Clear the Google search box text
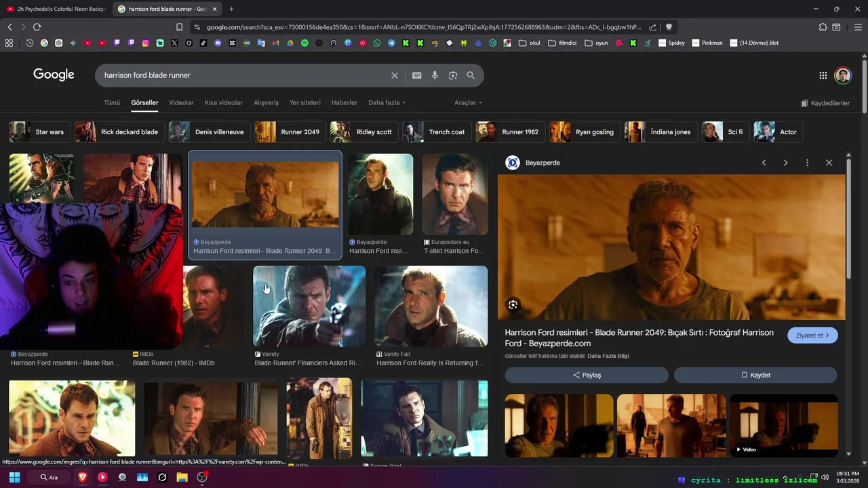Image resolution: width=868 pixels, height=488 pixels. (x=395, y=75)
